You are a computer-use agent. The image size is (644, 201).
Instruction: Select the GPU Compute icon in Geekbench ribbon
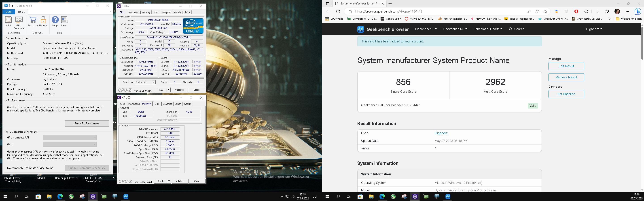click(x=19, y=23)
